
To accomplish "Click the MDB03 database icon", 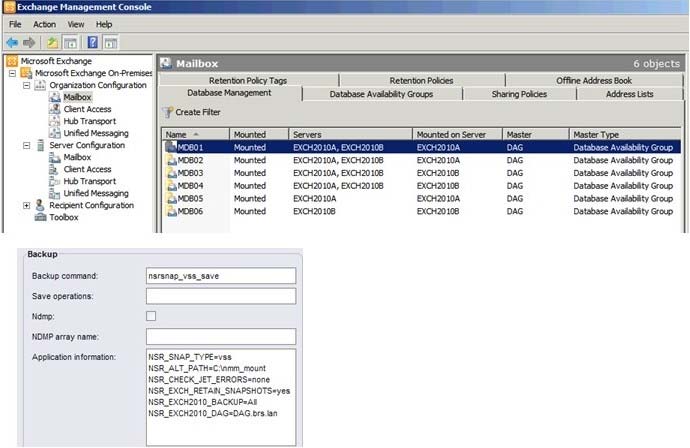I will [171, 173].
